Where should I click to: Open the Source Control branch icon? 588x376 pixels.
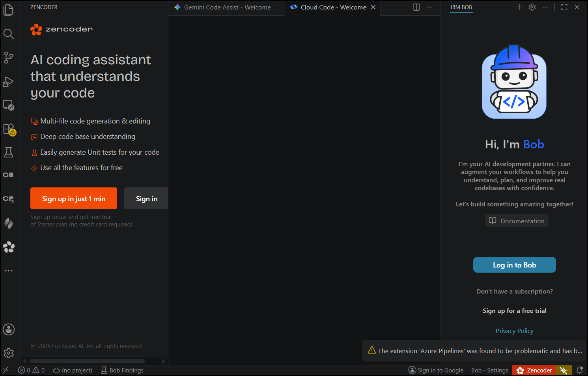click(x=9, y=58)
